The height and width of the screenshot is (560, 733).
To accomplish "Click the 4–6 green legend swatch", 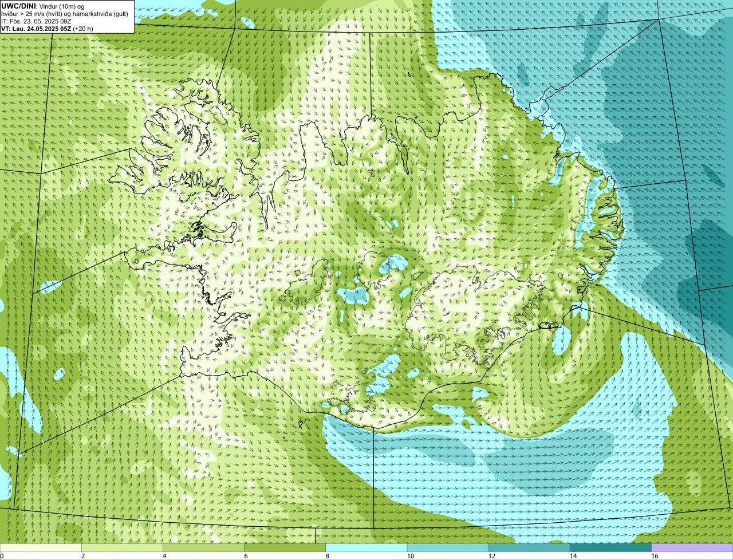I will (204, 547).
